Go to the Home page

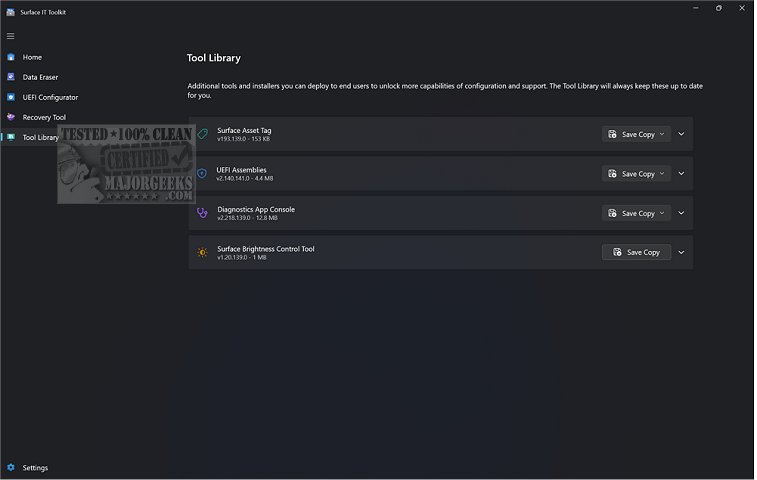(x=32, y=57)
